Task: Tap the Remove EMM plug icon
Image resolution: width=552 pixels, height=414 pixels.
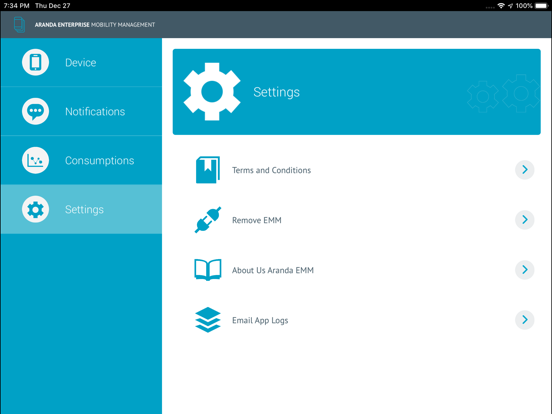Action: (208, 220)
